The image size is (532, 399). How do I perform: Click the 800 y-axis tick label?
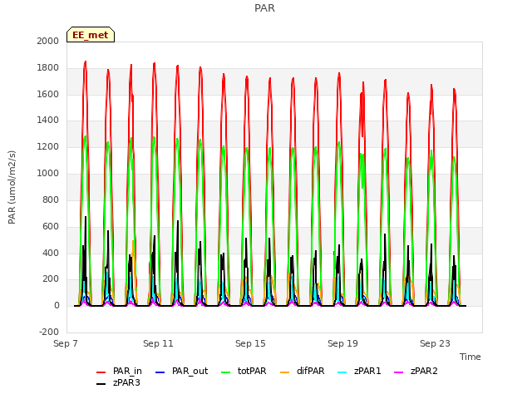pyautogui.click(x=51, y=199)
